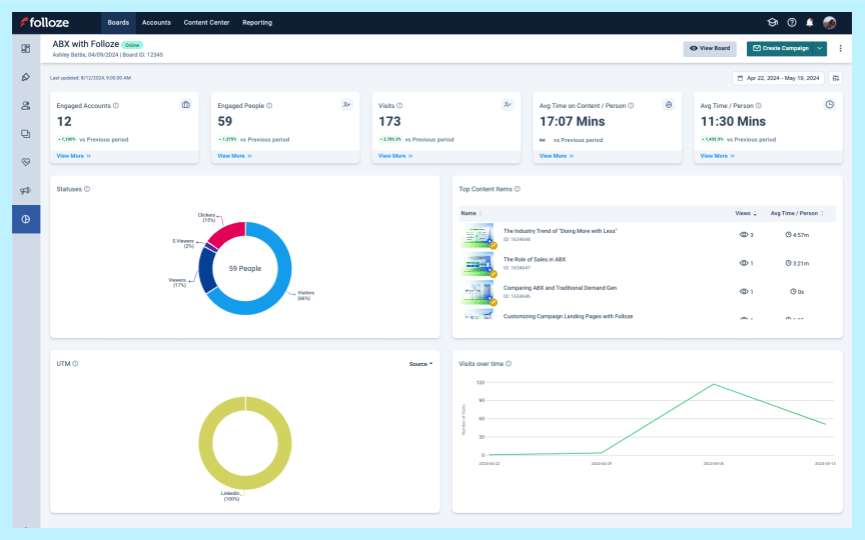This screenshot has height=540, width=865.
Task: Open the UTM Source dropdown
Action: [x=421, y=364]
